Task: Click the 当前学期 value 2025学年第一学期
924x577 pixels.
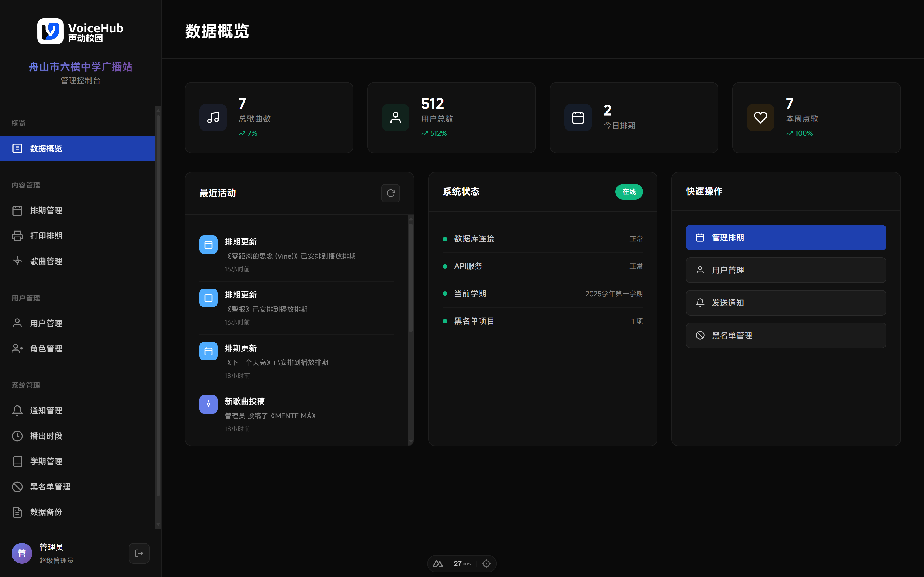Action: pos(614,293)
